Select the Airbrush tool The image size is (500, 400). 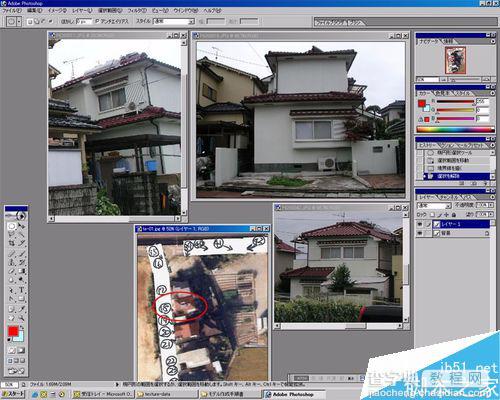(x=12, y=254)
